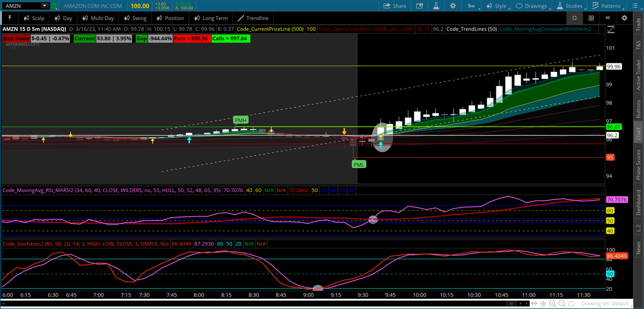Click the Share icon on the toolbar
The height and width of the screenshot is (309, 644).
(394, 6)
